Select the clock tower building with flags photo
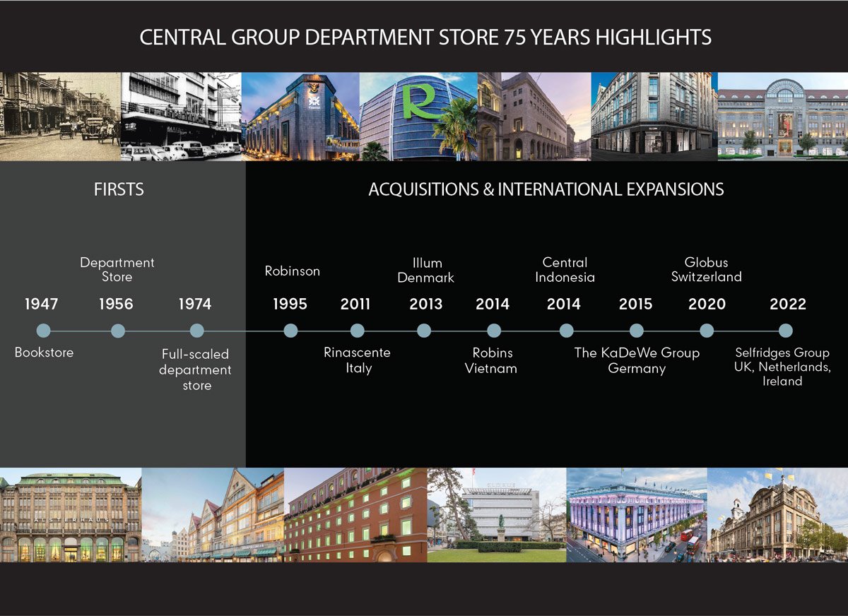This screenshot has height=616, width=848. [x=777, y=515]
